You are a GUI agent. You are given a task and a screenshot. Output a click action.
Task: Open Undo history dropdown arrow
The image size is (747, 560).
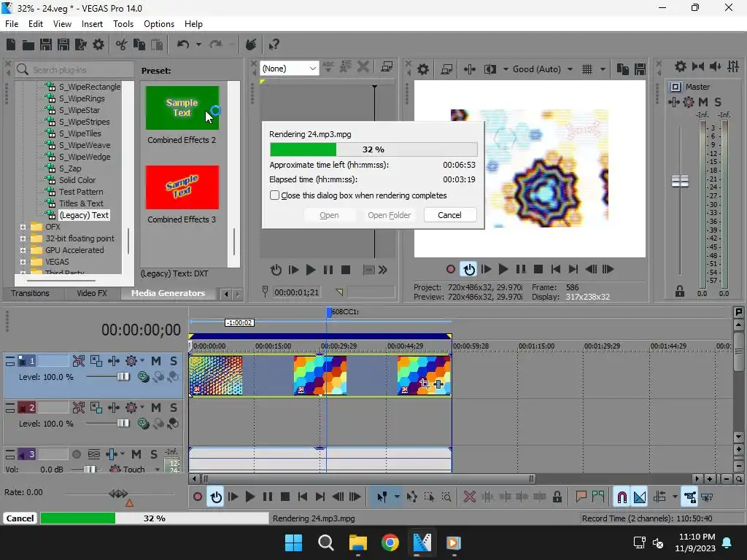click(x=198, y=44)
